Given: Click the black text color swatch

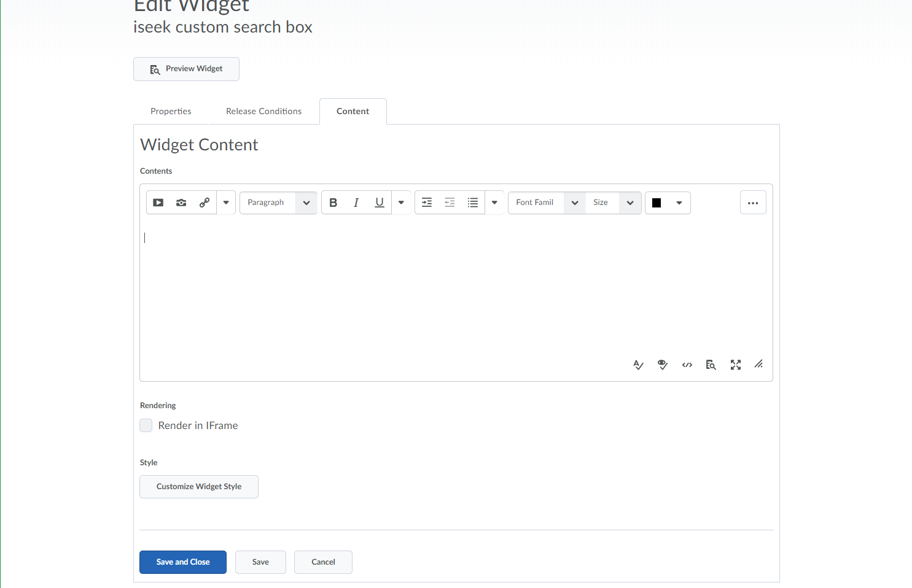Looking at the screenshot, I should pyautogui.click(x=657, y=203).
